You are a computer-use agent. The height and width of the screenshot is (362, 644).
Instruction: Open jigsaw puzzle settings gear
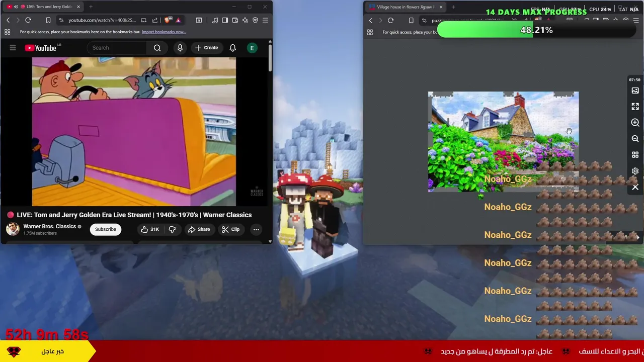coord(635,171)
